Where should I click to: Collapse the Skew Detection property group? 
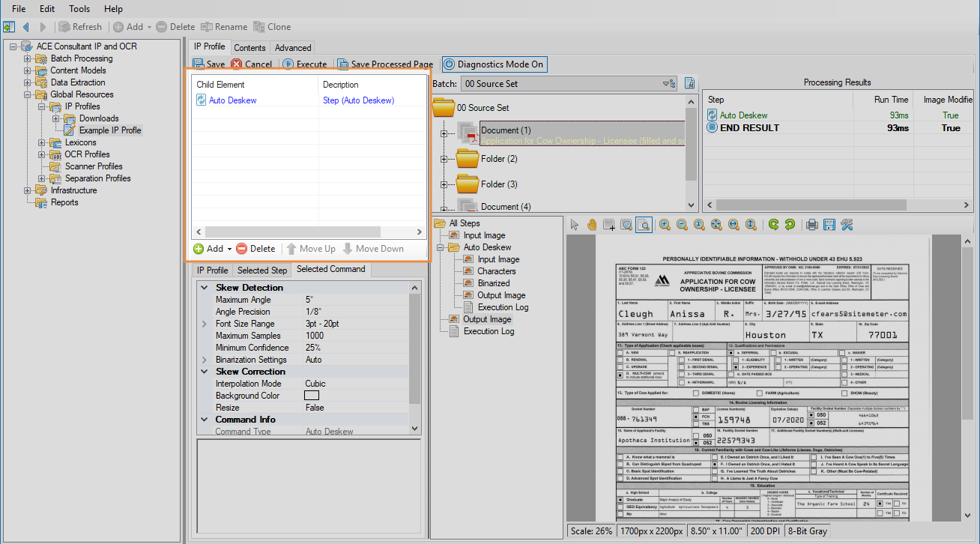pyautogui.click(x=205, y=288)
